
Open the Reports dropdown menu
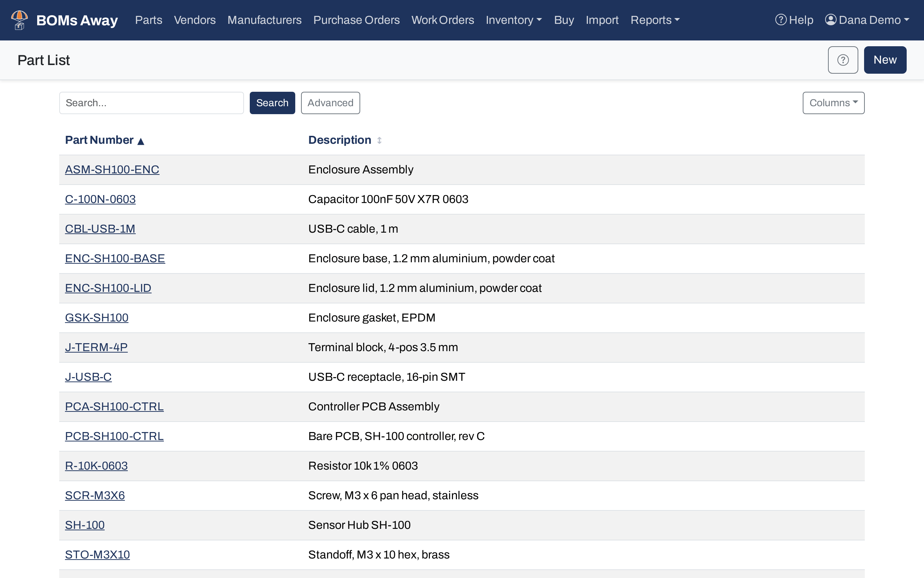point(655,20)
